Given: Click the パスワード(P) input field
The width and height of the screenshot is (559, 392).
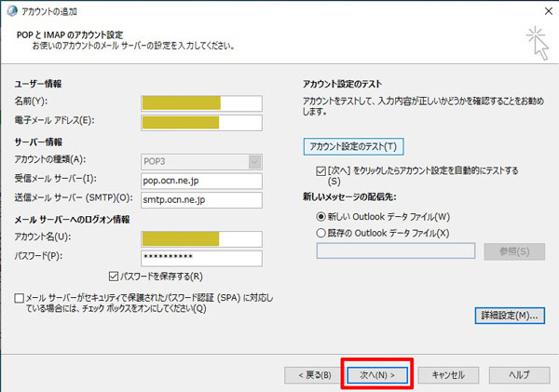Looking at the screenshot, I should coord(202,258).
